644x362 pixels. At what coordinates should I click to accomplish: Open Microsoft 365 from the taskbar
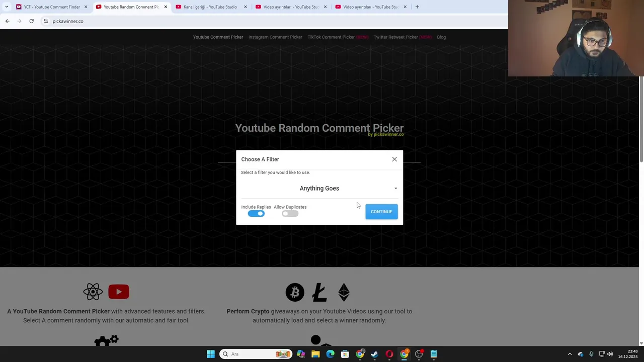(301, 354)
